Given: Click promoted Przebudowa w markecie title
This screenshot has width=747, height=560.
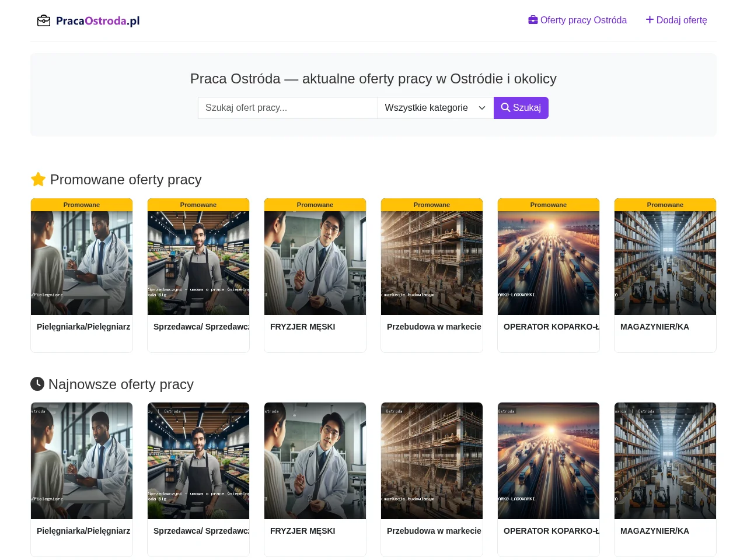Looking at the screenshot, I should (434, 327).
